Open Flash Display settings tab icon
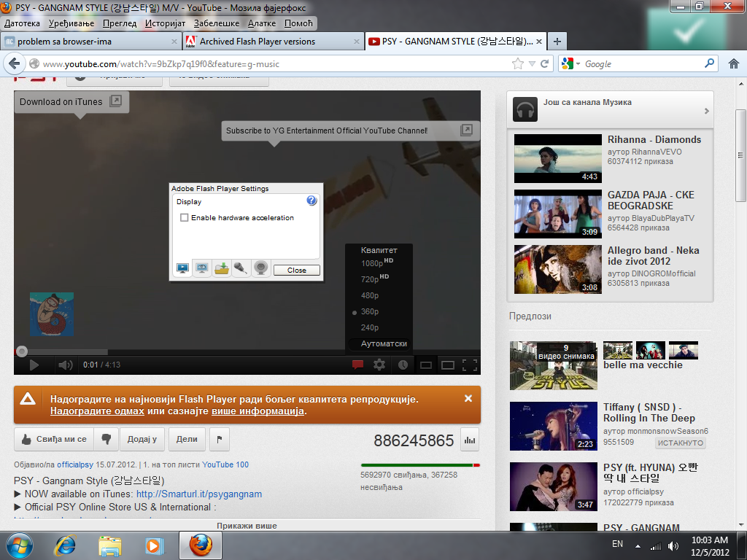 182,269
